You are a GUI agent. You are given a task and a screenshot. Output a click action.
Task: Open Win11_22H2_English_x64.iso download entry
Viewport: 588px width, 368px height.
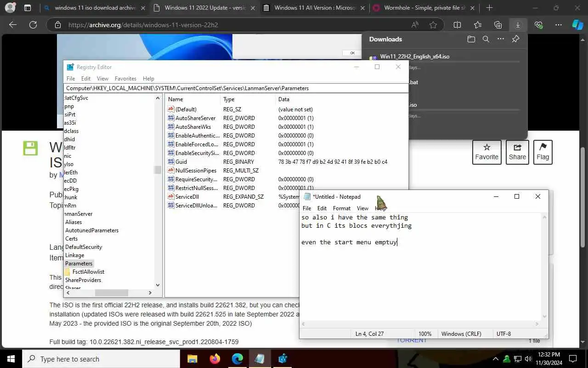click(415, 57)
